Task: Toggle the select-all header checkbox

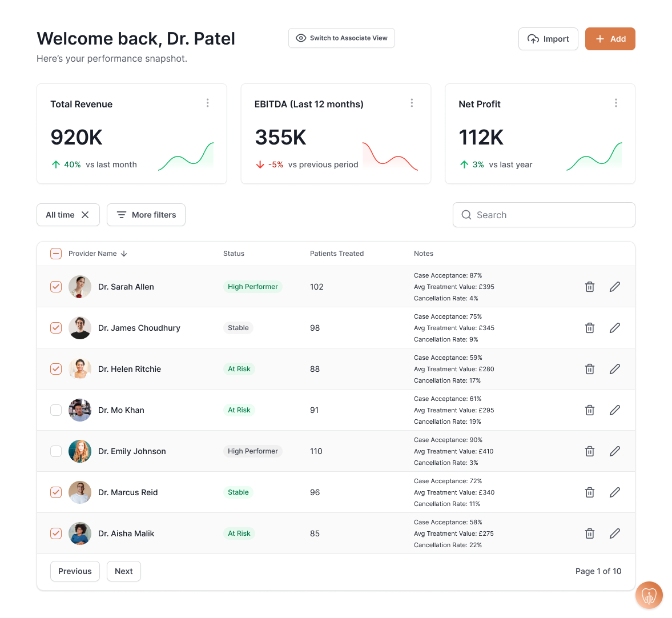Action: tap(56, 254)
